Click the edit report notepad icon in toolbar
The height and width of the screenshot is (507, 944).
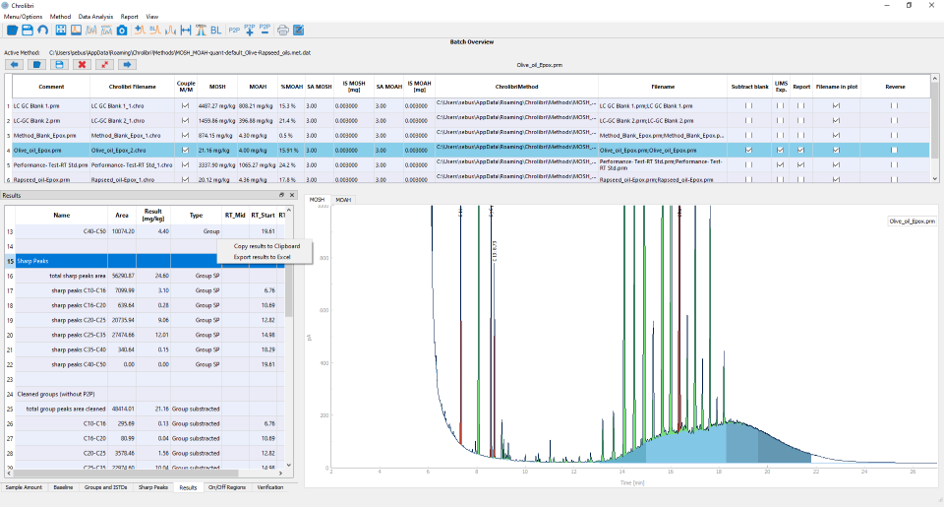pyautogui.click(x=299, y=30)
